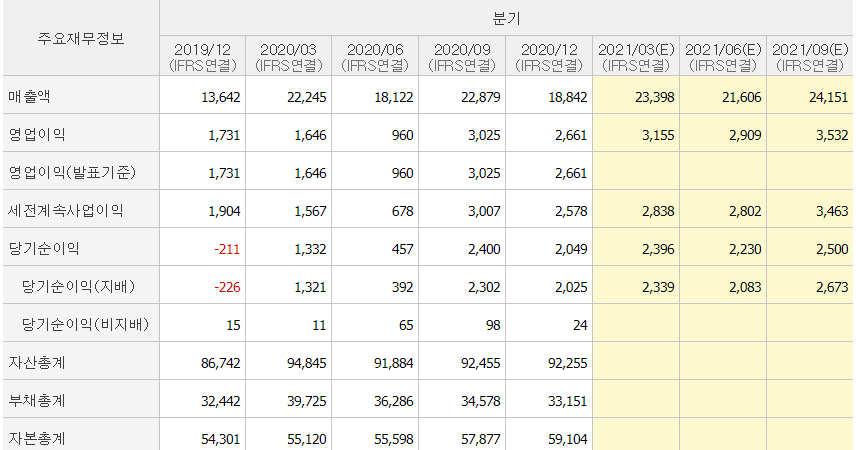Click the 영업이익 row label
Viewport: 856px width, 450px height.
[x=37, y=134]
